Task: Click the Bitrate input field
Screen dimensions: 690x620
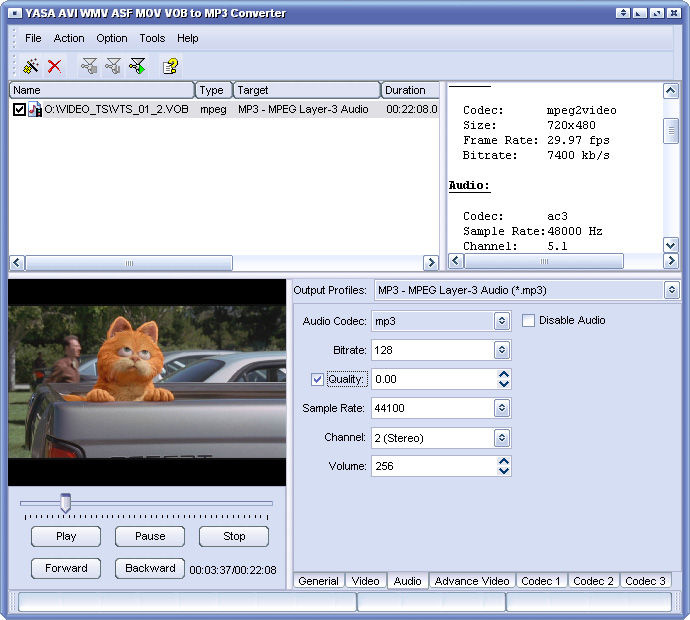Action: coord(432,350)
